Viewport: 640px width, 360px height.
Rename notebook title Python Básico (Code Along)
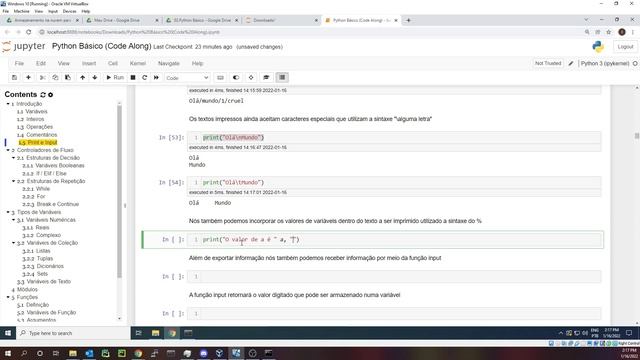[x=102, y=46]
